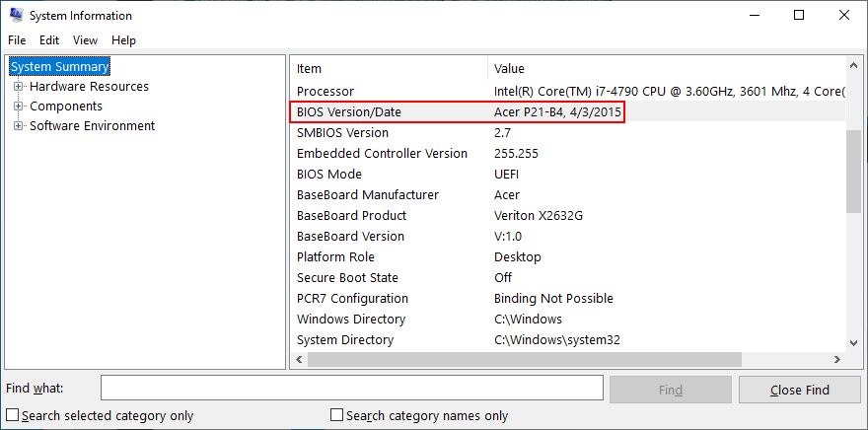Click the Close Find button
The height and width of the screenshot is (430, 868).
tap(799, 390)
